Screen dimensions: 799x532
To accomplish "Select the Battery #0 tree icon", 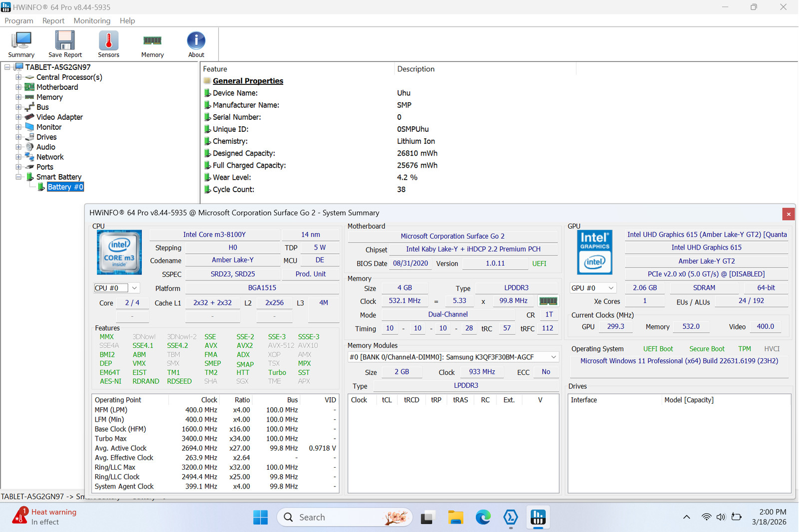I will (41, 187).
